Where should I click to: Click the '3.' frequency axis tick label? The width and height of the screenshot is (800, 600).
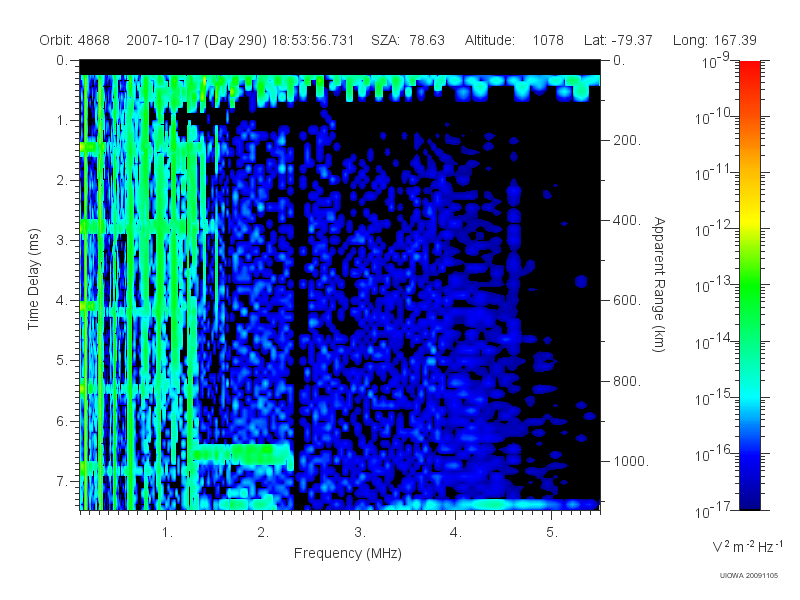pos(359,533)
